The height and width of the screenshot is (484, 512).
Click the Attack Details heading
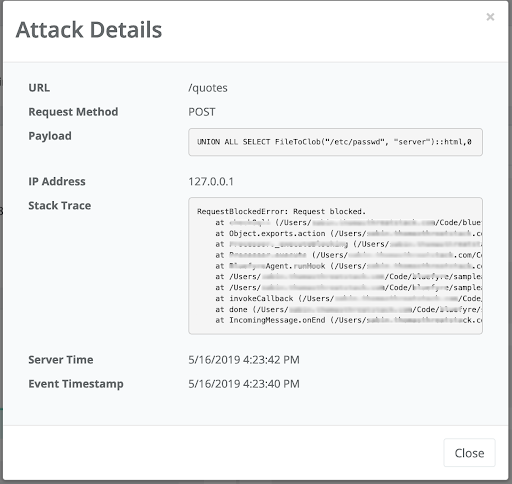pos(89,30)
